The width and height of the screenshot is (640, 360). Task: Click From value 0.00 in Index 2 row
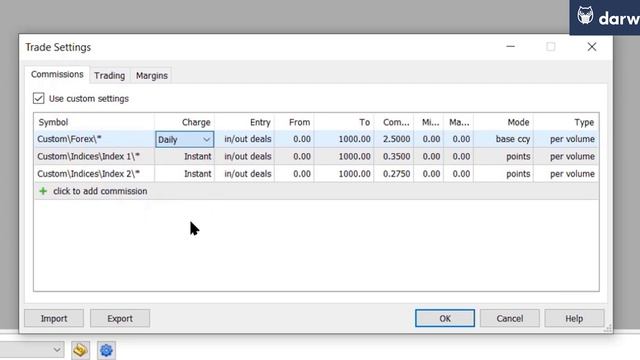pyautogui.click(x=302, y=174)
